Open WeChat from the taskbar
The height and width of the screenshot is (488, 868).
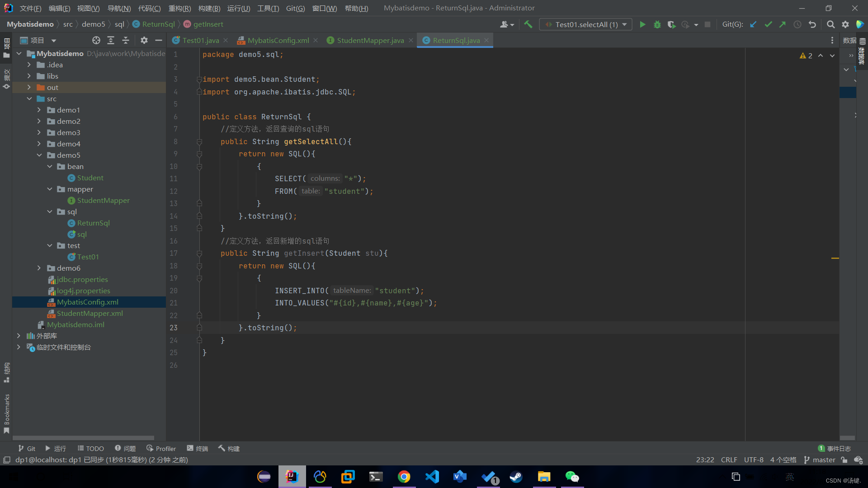tap(572, 477)
